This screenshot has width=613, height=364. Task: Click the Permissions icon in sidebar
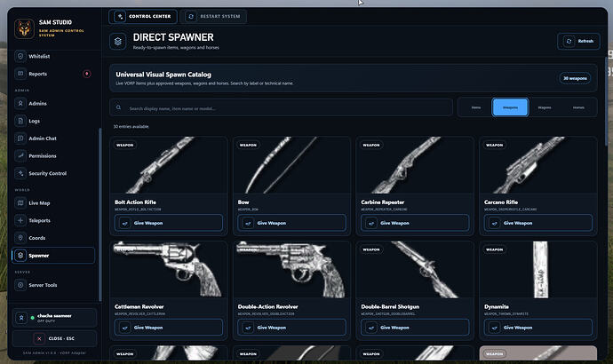[x=20, y=155]
